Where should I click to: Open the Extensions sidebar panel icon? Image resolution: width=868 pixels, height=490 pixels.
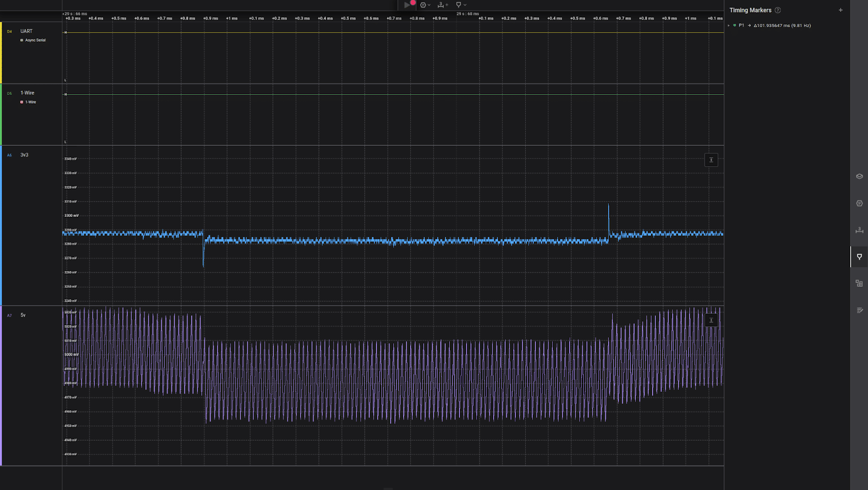coord(859,283)
